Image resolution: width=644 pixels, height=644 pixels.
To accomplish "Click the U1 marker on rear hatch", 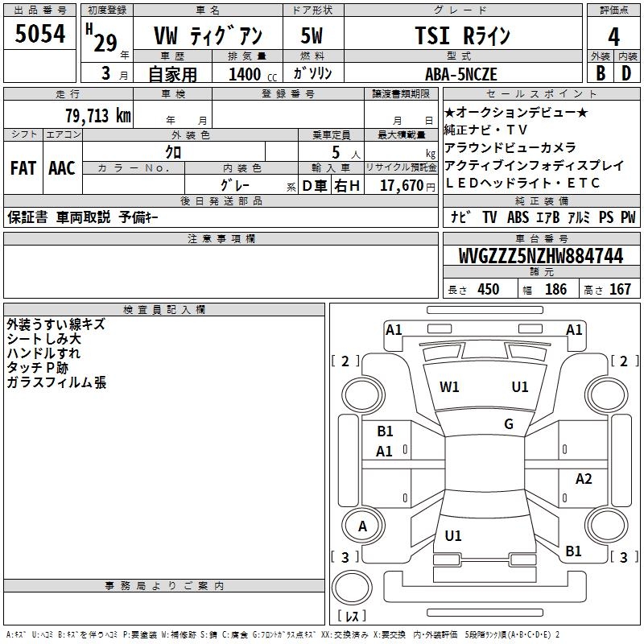I will click(453, 535).
